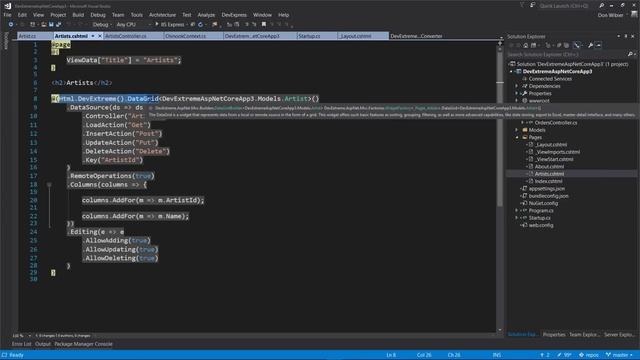The image size is (640, 360).
Task: Click the Save All toolbar icon
Action: [58, 24]
